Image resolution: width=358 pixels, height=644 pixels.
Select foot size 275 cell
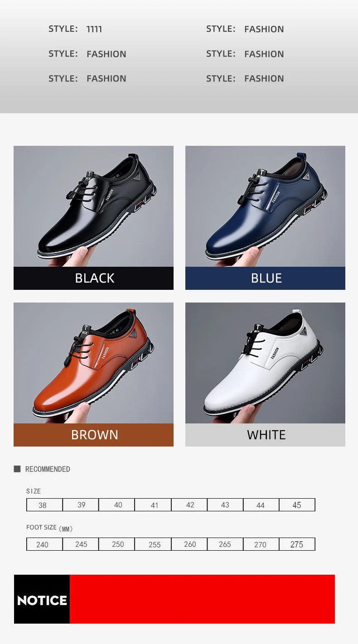point(297,544)
